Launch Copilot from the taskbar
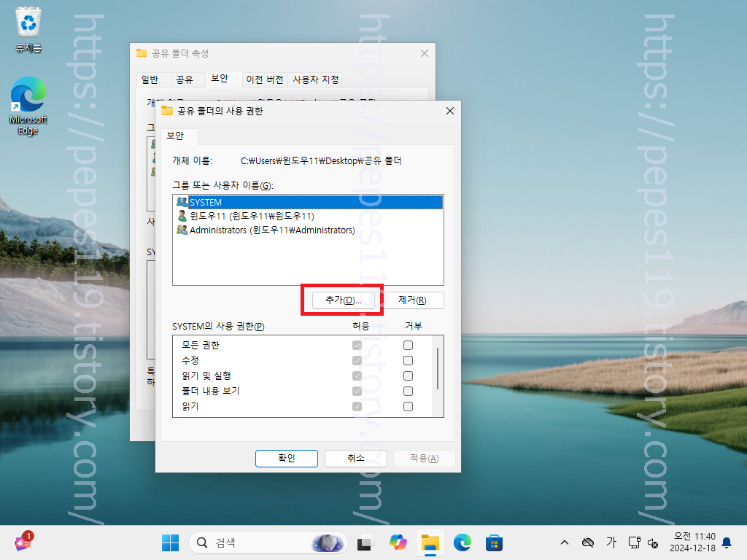The image size is (747, 560). (x=398, y=542)
